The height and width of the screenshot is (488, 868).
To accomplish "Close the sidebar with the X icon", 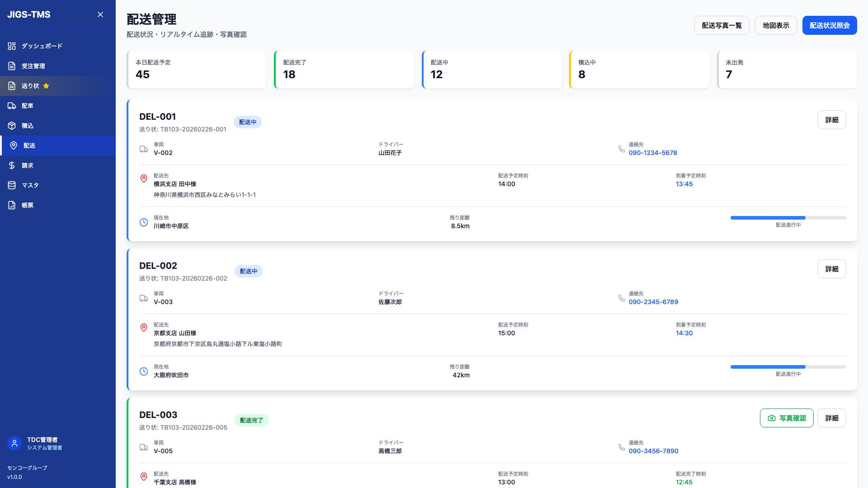I will (x=100, y=14).
